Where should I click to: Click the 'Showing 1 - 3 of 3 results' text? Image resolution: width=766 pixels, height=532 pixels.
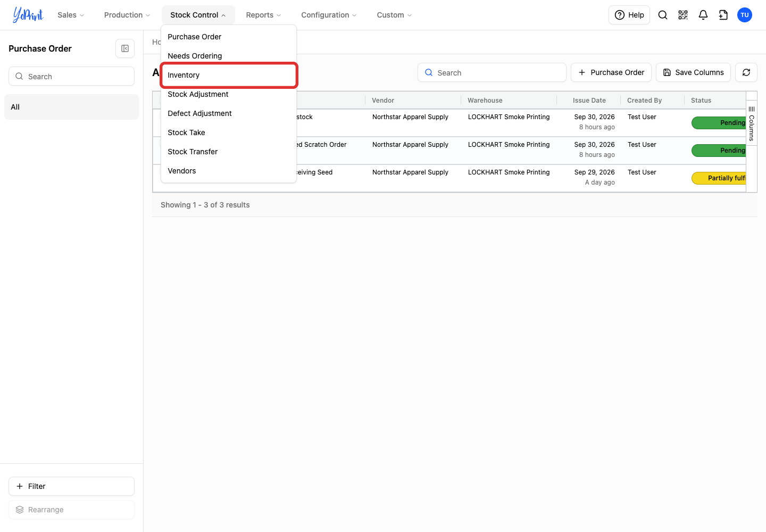205,205
